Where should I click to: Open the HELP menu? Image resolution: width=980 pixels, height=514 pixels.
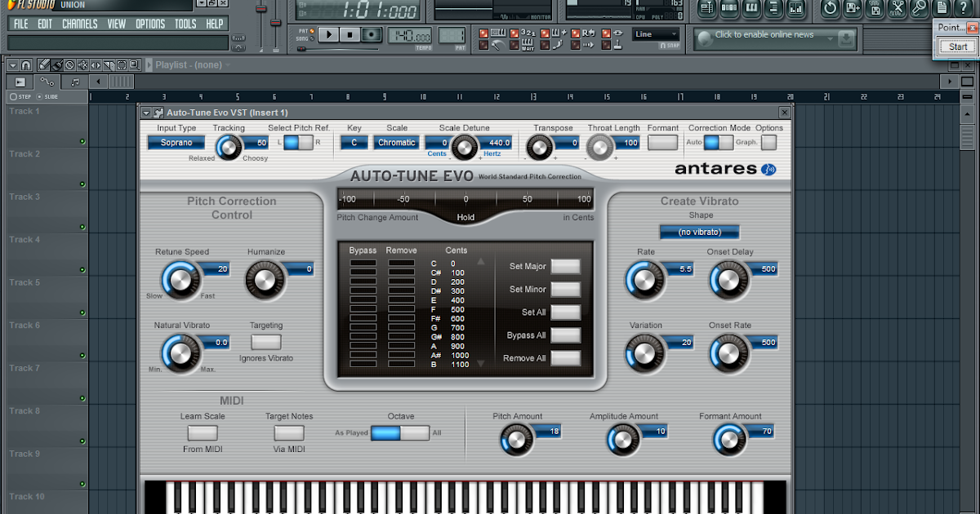click(x=215, y=24)
